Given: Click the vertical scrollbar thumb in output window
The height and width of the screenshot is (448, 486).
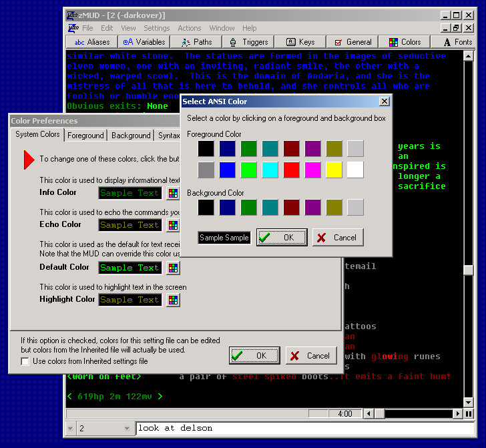Looking at the screenshot, I should [x=469, y=270].
